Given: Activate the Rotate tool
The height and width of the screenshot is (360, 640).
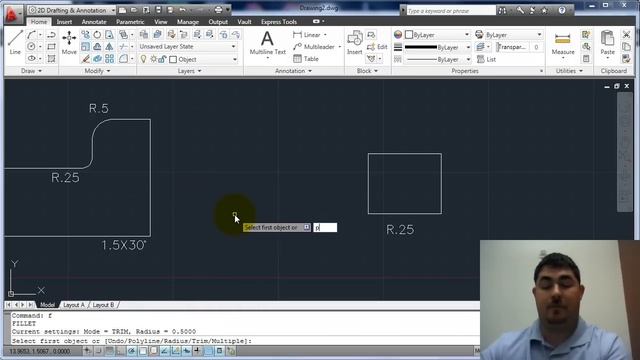Looking at the screenshot, I should [97, 35].
